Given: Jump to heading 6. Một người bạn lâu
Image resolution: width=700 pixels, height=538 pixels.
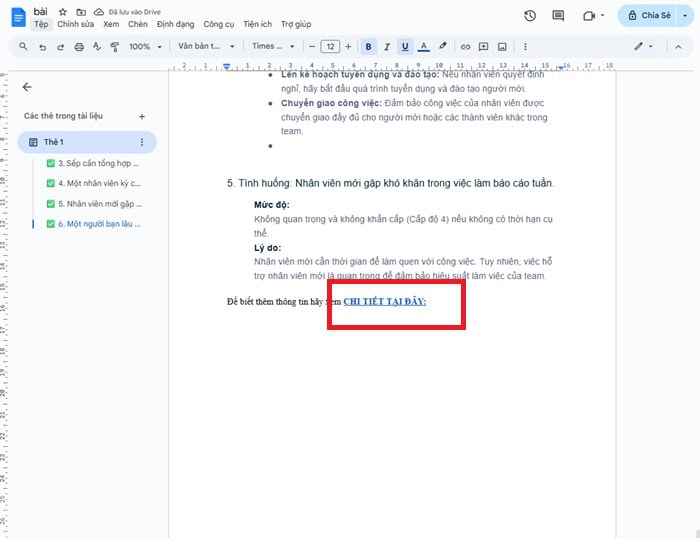Looking at the screenshot, I should 94,224.
